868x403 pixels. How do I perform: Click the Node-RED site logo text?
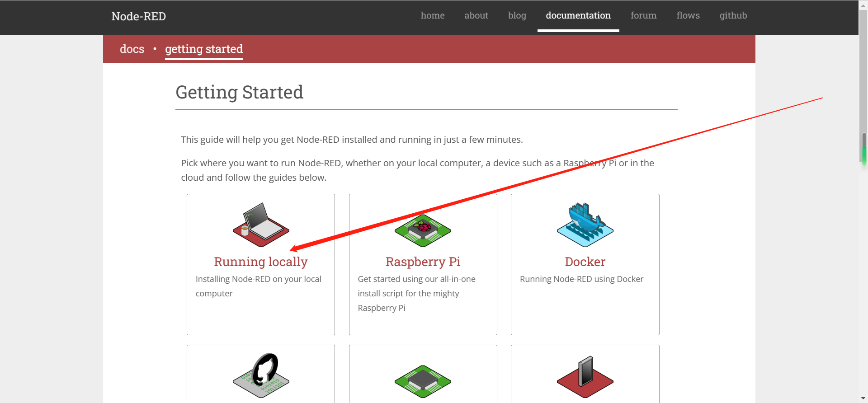(139, 16)
